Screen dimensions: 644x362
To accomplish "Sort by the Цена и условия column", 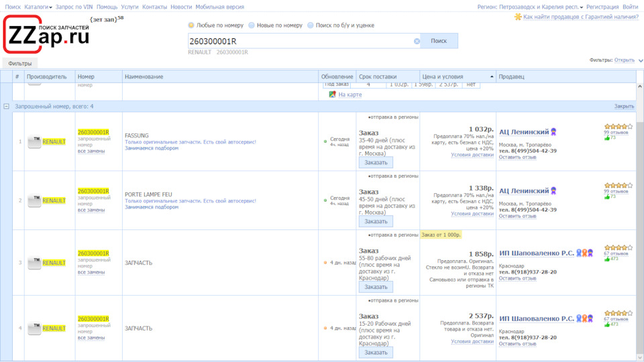I will [458, 76].
